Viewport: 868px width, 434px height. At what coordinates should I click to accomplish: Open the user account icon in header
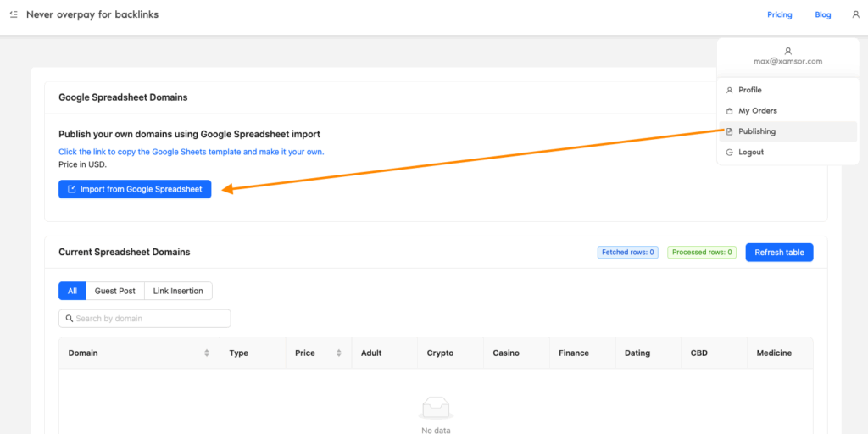[x=855, y=14]
